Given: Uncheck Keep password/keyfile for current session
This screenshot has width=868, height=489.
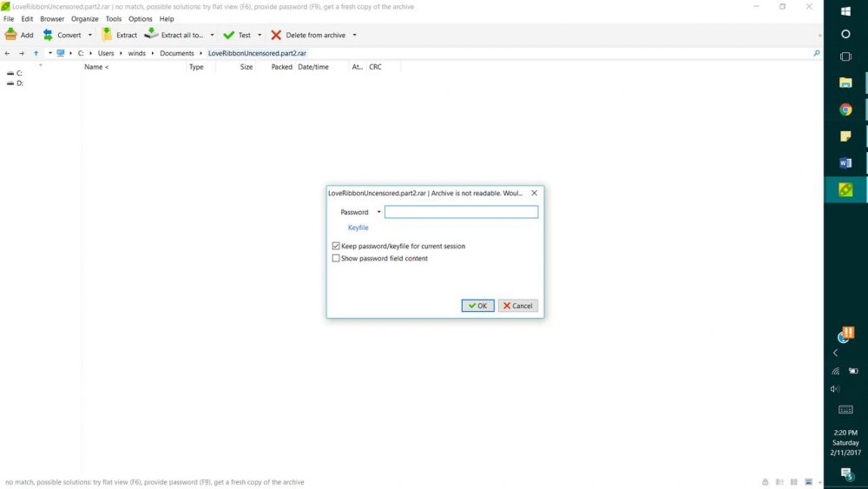Looking at the screenshot, I should tap(335, 246).
